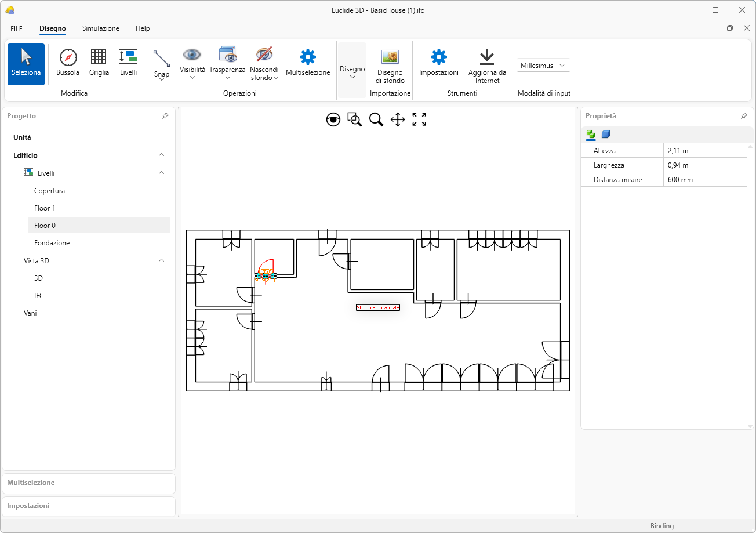Click the magnifier zoom icon in the canvas
Viewport: 756px width, 533px height.
click(376, 120)
